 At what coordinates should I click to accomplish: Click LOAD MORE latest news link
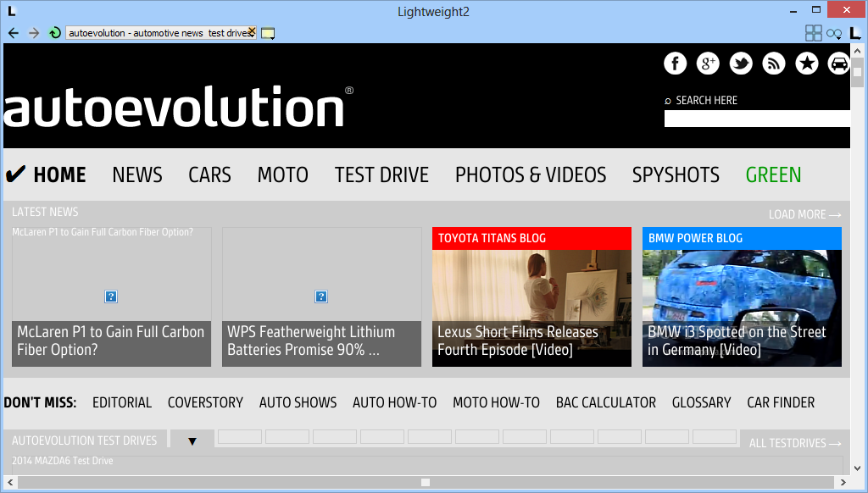point(804,214)
